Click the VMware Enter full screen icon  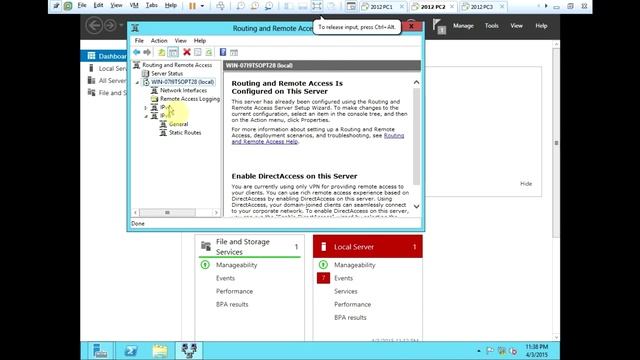pyautogui.click(x=317, y=6)
